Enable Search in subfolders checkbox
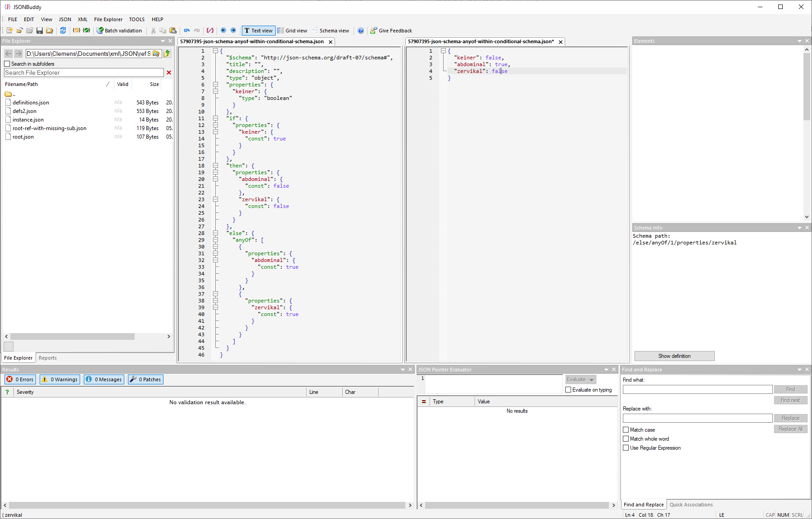Image resolution: width=812 pixels, height=519 pixels. coord(7,64)
